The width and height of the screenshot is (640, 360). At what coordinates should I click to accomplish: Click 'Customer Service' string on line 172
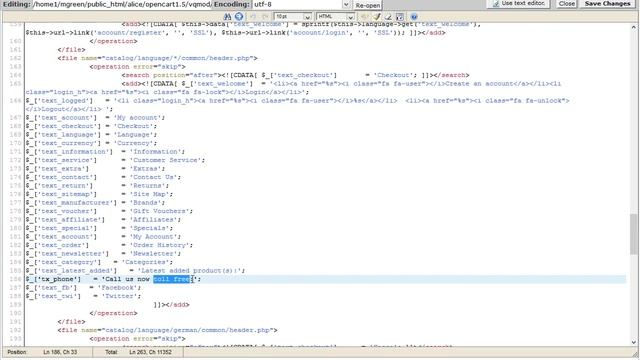[167, 160]
